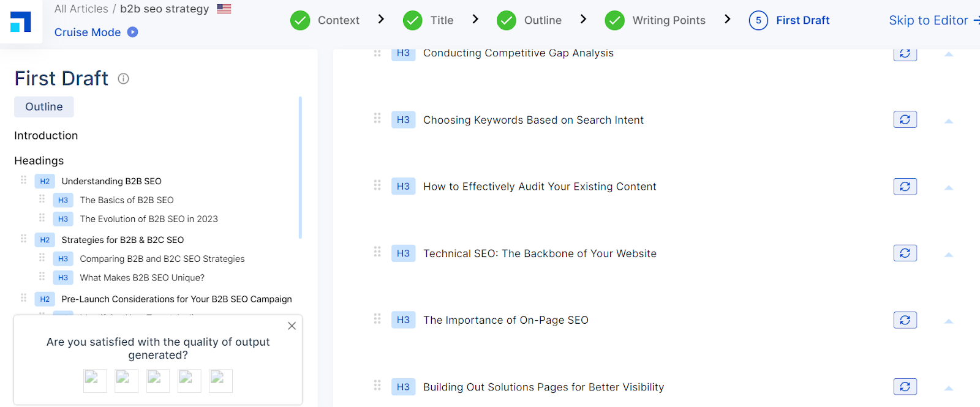Image resolution: width=980 pixels, height=407 pixels.
Task: Click the sidebar outline scrollbar
Action: coord(300,166)
